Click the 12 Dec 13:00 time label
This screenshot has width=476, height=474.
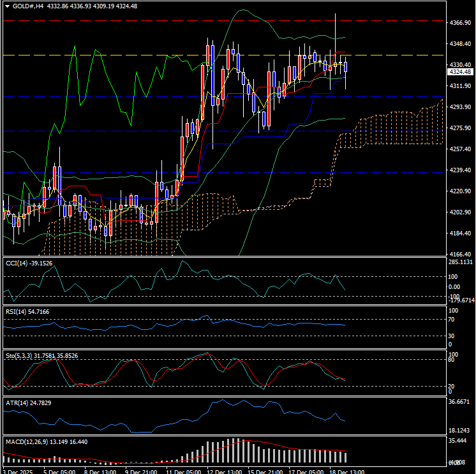(x=223, y=471)
